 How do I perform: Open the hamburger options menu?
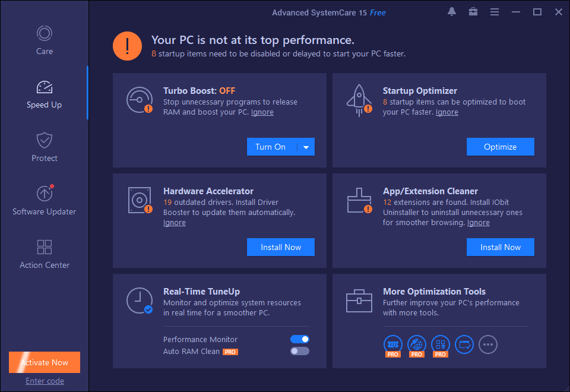[x=495, y=12]
